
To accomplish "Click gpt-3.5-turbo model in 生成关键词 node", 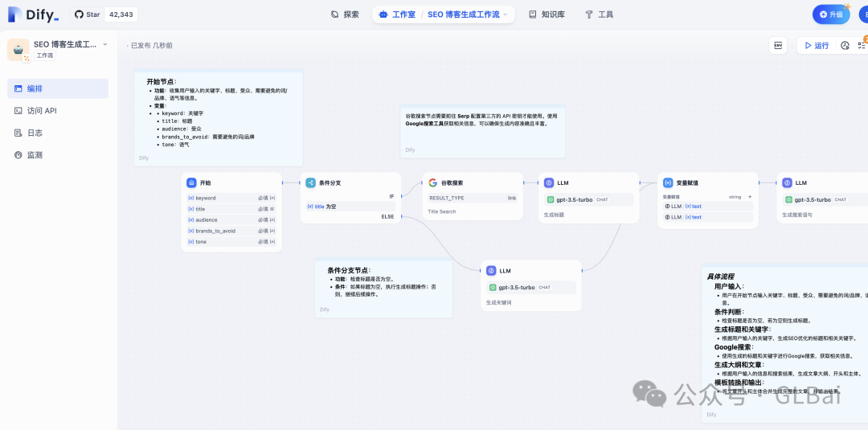I will (531, 288).
